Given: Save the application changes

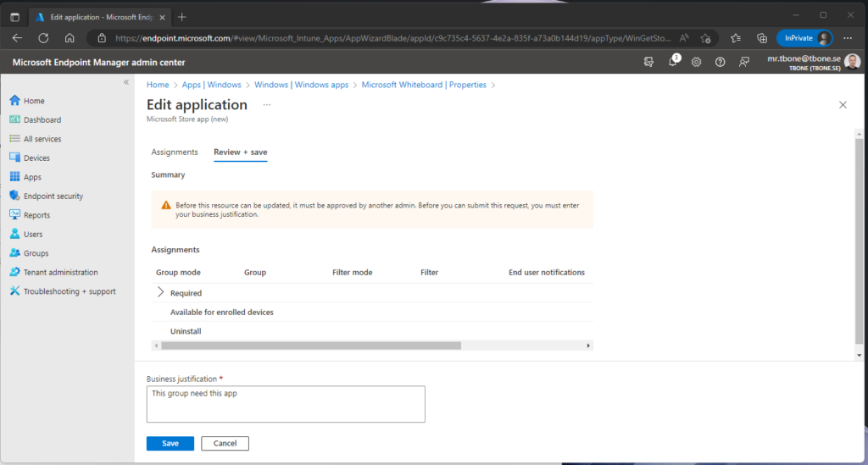Looking at the screenshot, I should coord(170,444).
